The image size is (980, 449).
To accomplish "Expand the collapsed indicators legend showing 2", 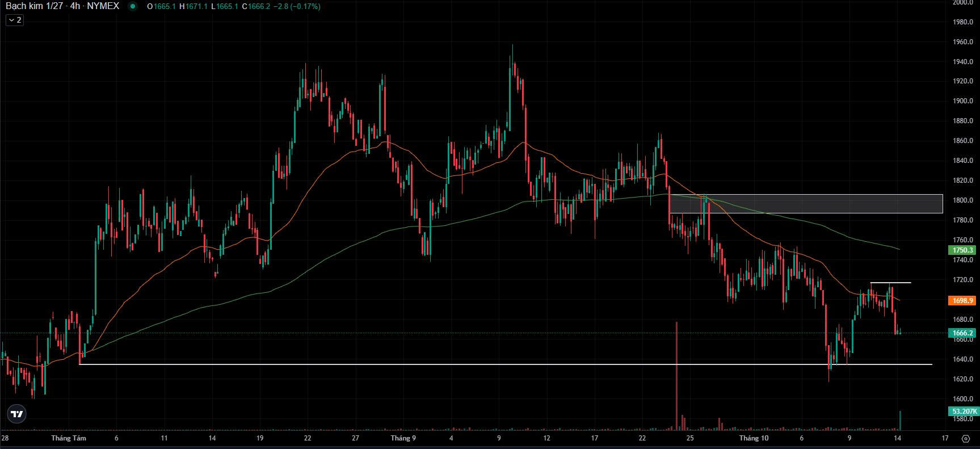I will [x=14, y=20].
